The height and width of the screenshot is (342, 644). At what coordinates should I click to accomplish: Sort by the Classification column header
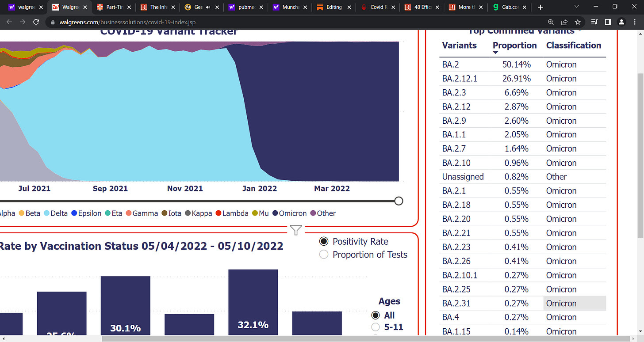[573, 46]
